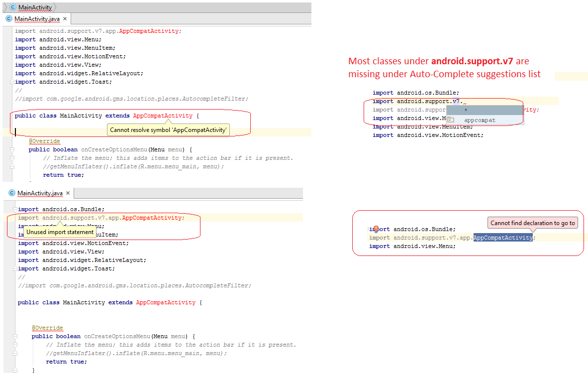Click the class icon in the MainActivity breadcrumb
The height and width of the screenshot is (377, 588).
(x=13, y=7)
